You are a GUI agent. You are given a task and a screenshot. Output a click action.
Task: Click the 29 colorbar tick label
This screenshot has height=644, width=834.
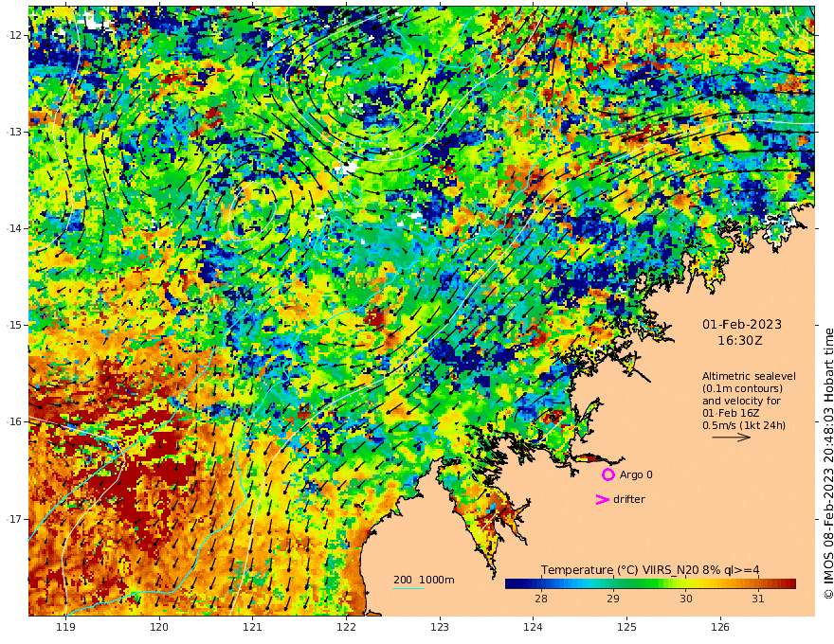coord(613,599)
